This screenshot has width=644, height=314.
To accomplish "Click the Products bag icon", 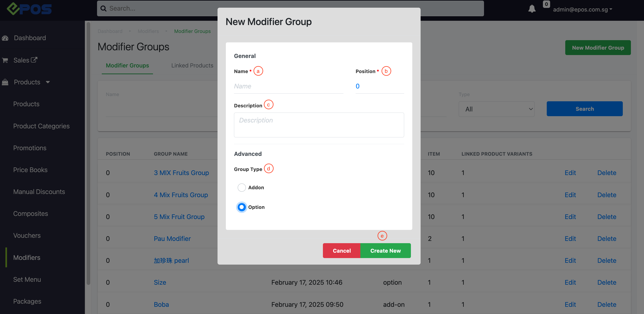I will tap(5, 82).
